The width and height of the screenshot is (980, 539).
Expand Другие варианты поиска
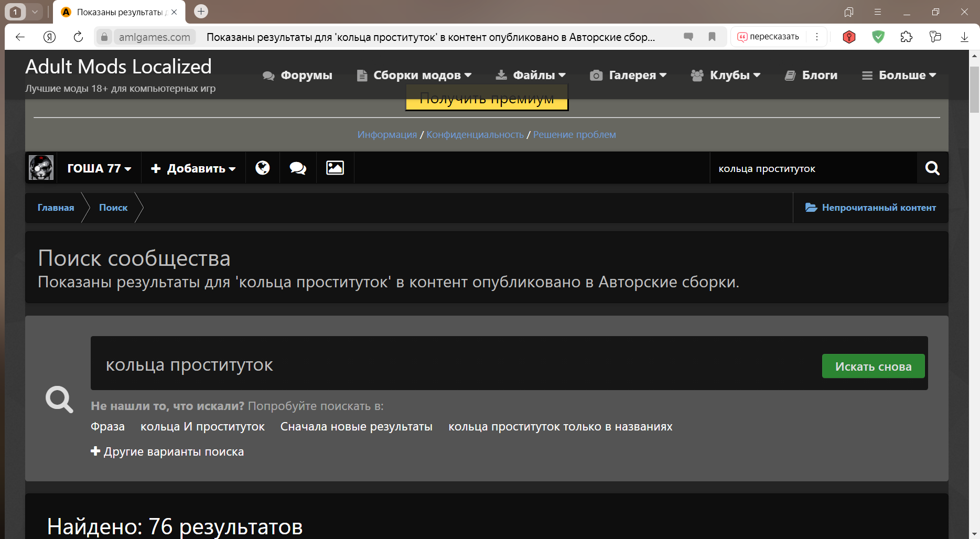pyautogui.click(x=167, y=451)
